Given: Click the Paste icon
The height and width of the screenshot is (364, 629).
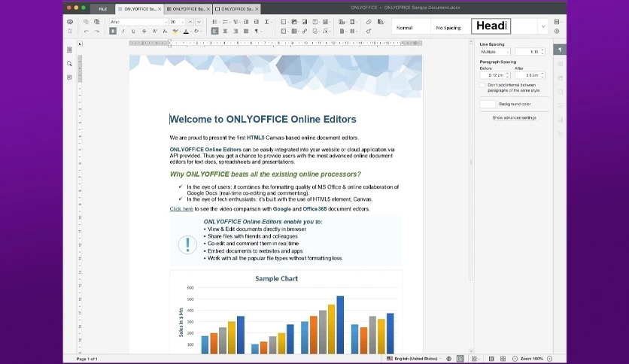Looking at the screenshot, I should coord(96,22).
